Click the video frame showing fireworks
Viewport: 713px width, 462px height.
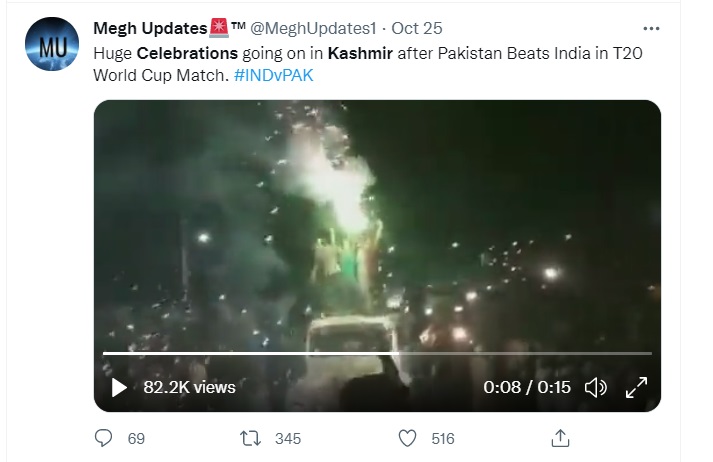377,220
